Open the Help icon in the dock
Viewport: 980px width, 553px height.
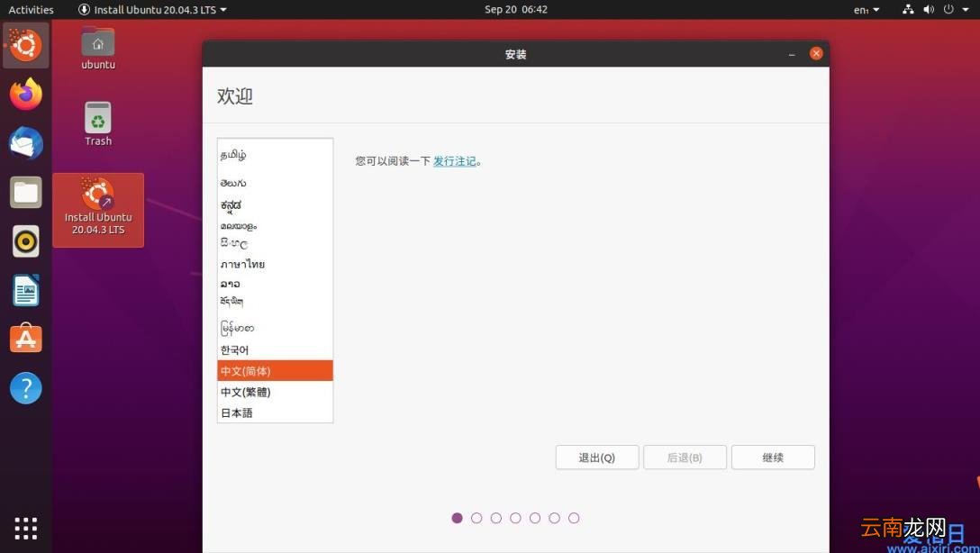tap(25, 388)
